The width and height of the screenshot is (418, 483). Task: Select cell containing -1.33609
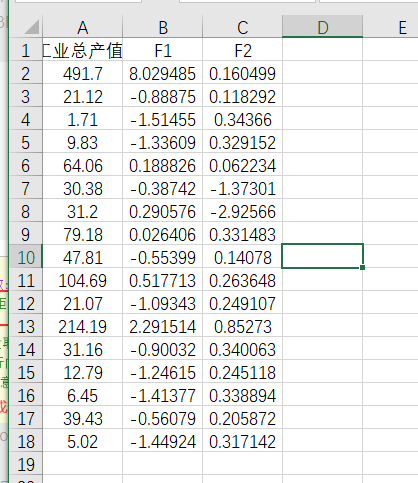163,142
